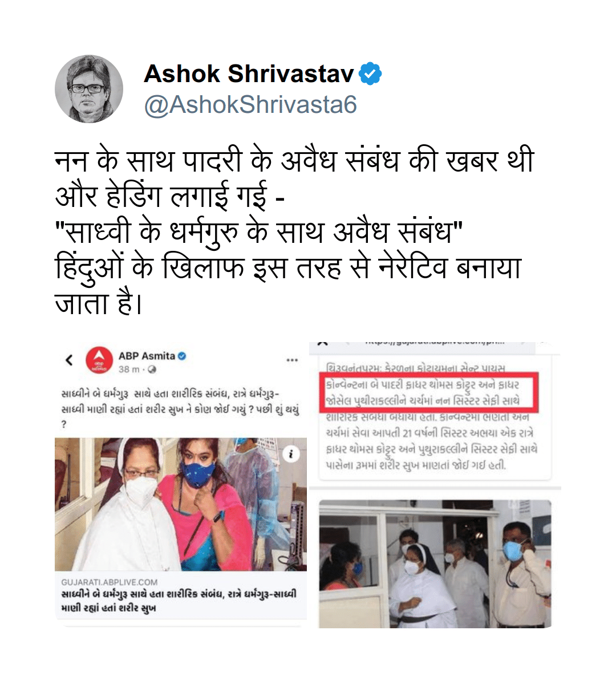This screenshot has width=616, height=683.
Task: Click Ashok Shrivastav profile avatar
Action: pos(89,89)
